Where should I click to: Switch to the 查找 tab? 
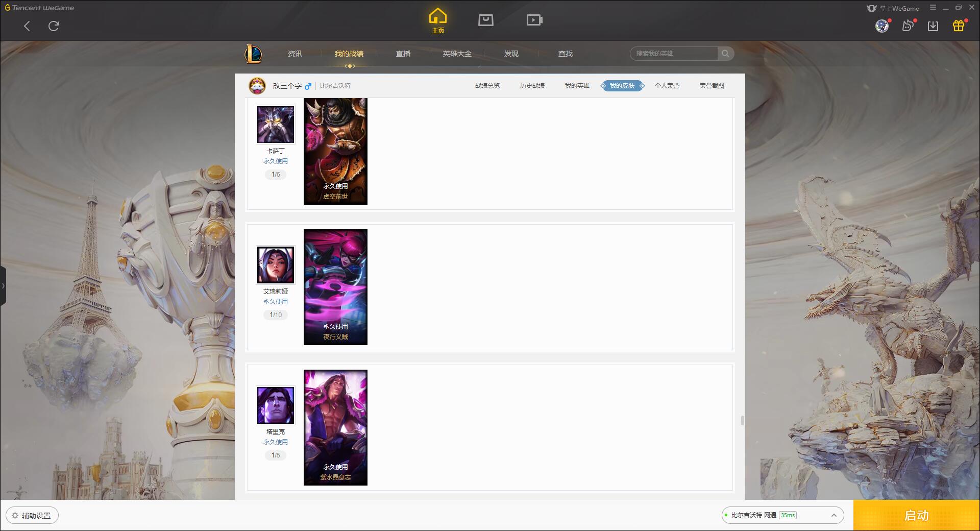566,54
